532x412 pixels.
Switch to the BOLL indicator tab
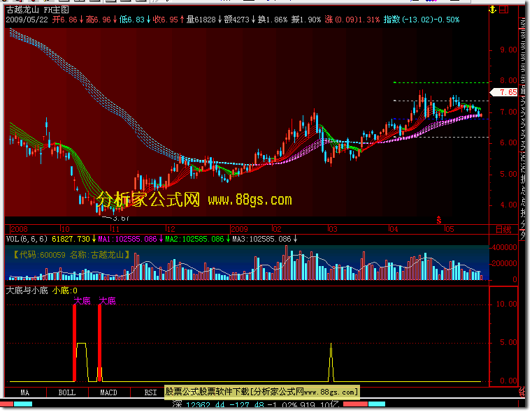pos(67,392)
